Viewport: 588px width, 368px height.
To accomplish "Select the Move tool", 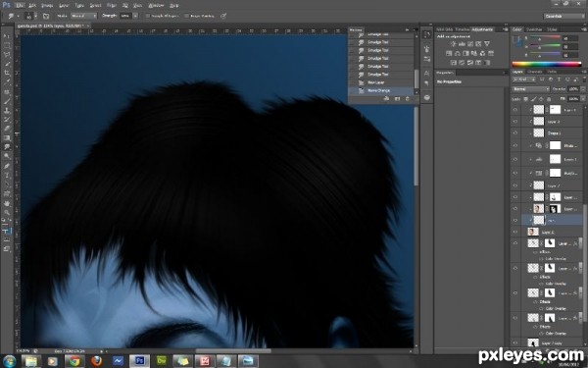I will [x=7, y=36].
